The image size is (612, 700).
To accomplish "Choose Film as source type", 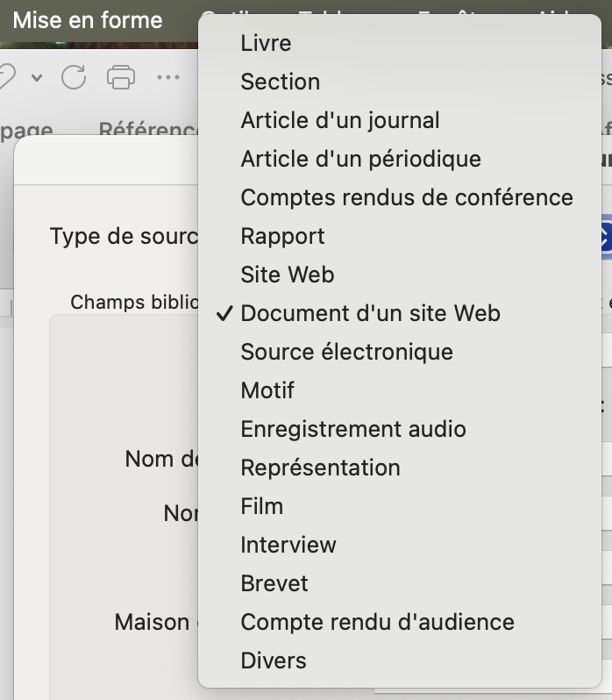I will point(261,506).
